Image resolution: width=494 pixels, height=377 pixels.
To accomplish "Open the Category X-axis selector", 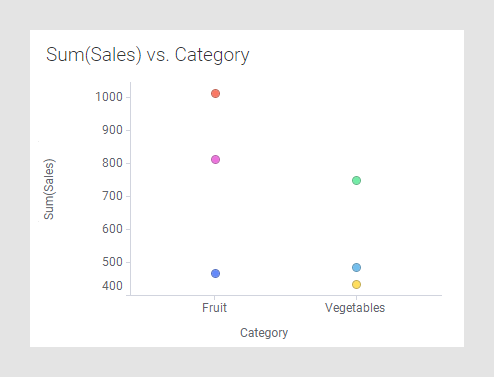I will 264,333.
